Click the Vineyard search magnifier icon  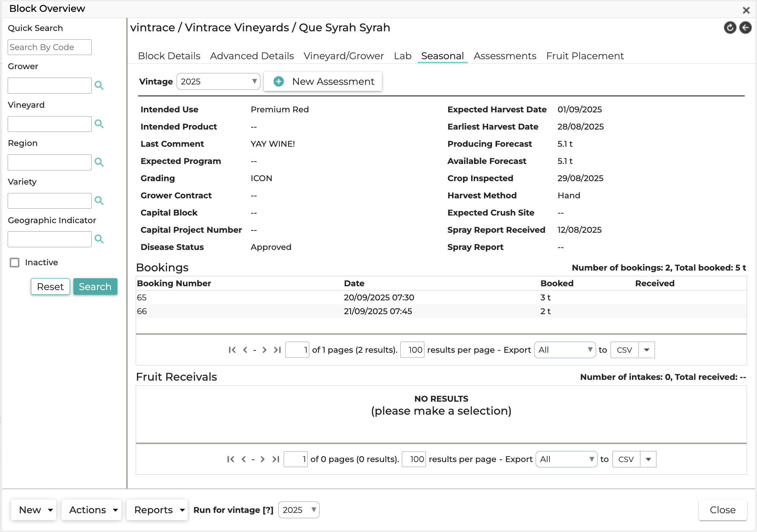tap(99, 124)
